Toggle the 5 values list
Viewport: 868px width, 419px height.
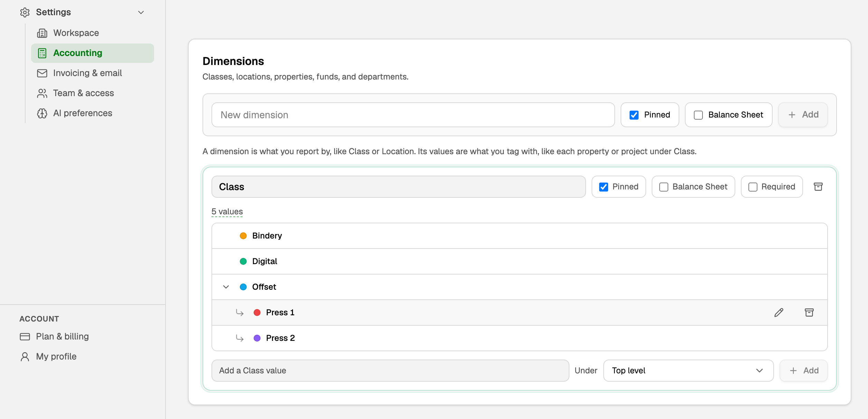[x=227, y=212]
